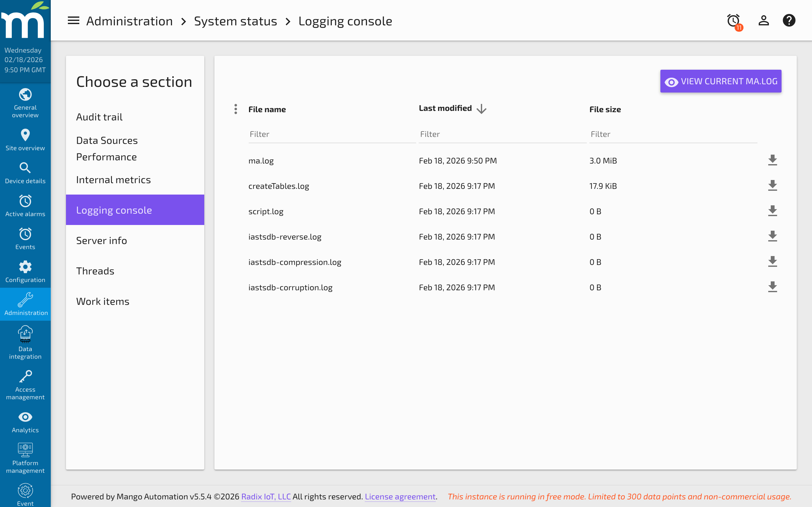Open the user account menu
This screenshot has width=812, height=507.
point(763,21)
